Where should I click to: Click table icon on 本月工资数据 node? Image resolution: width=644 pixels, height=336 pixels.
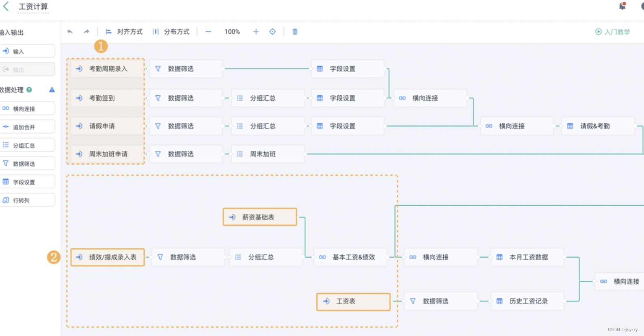(499, 257)
